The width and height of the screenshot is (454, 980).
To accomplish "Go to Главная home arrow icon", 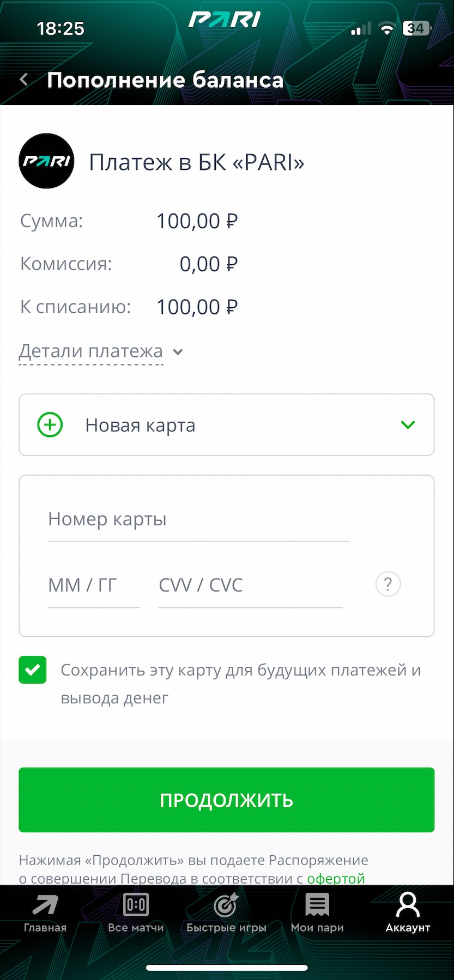I will coord(45,905).
